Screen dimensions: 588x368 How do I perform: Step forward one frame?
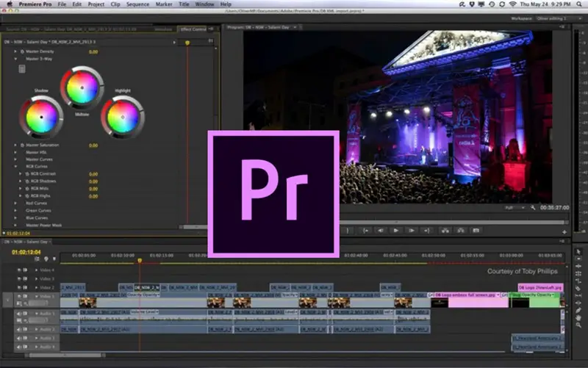[412, 230]
